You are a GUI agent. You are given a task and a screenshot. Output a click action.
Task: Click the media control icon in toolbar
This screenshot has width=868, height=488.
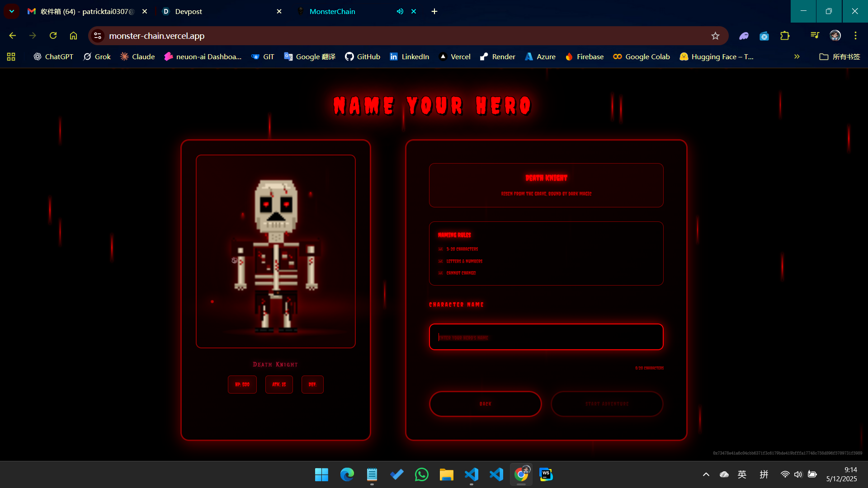(815, 36)
